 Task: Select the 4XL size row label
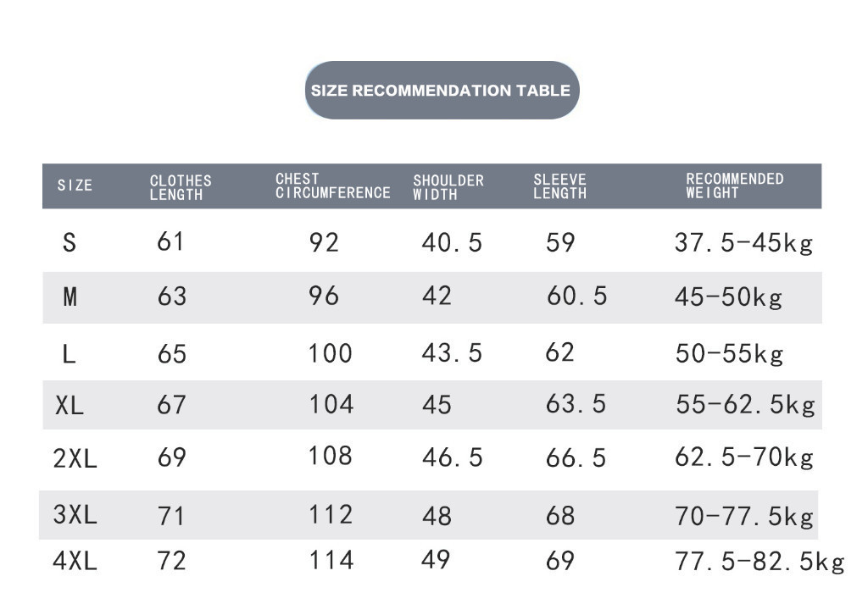pyautogui.click(x=75, y=561)
